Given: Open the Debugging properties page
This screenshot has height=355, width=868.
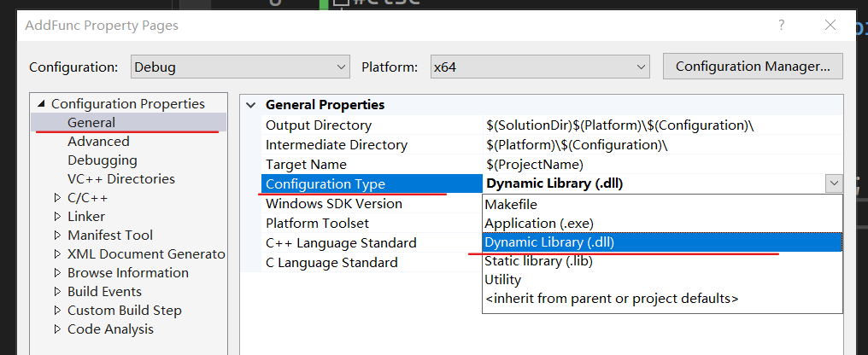Looking at the screenshot, I should pos(102,160).
